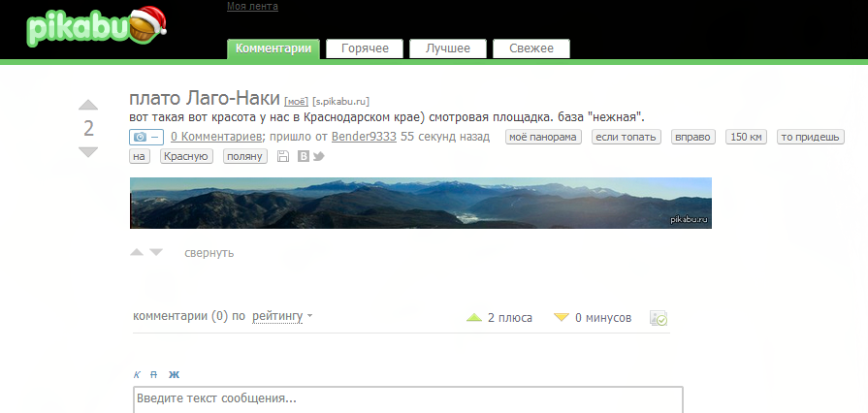Click into the comment message text field
The width and height of the screenshot is (868, 413).
pyautogui.click(x=407, y=398)
